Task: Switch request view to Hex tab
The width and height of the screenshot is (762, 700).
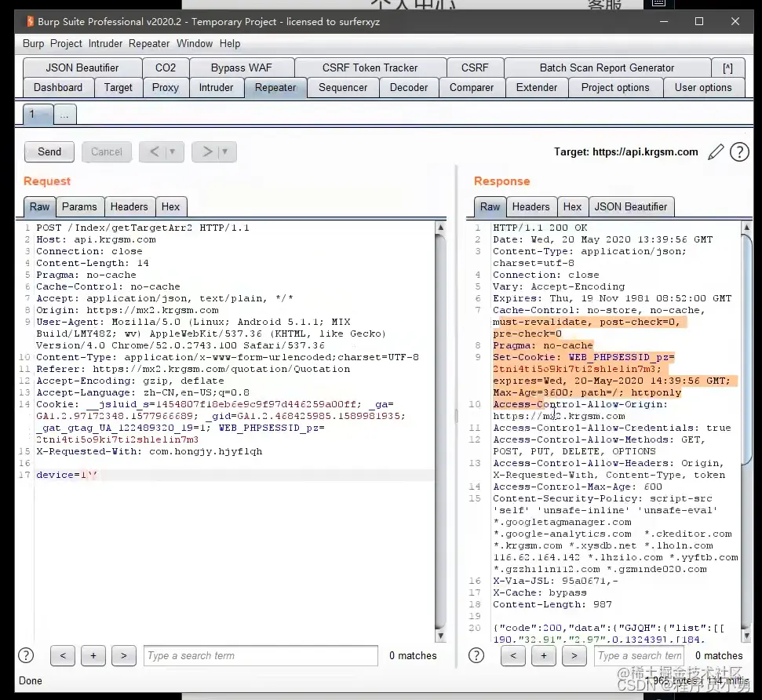Action: coord(170,206)
